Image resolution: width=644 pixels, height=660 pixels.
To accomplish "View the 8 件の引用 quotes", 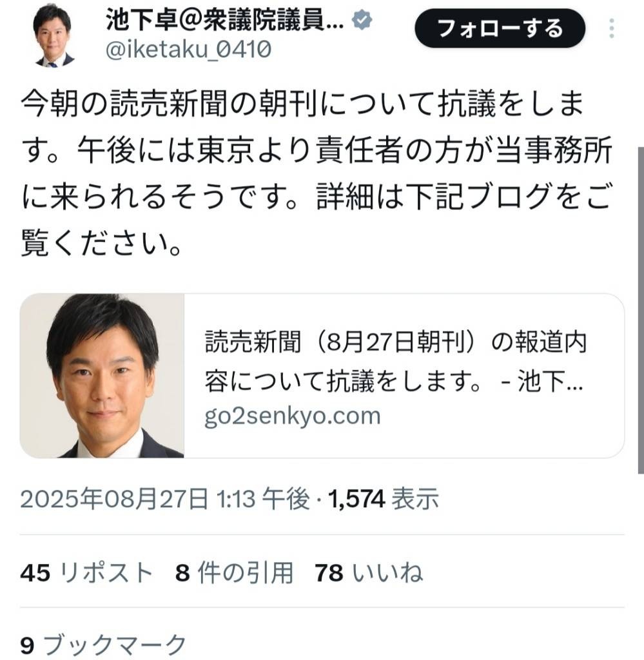I will (234, 573).
